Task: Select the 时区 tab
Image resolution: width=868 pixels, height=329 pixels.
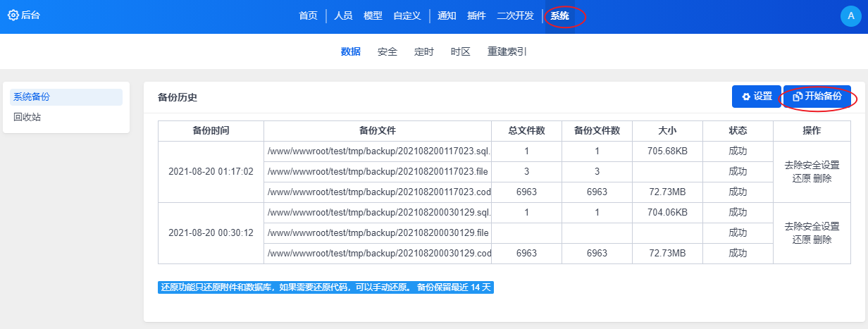Action: (x=460, y=51)
